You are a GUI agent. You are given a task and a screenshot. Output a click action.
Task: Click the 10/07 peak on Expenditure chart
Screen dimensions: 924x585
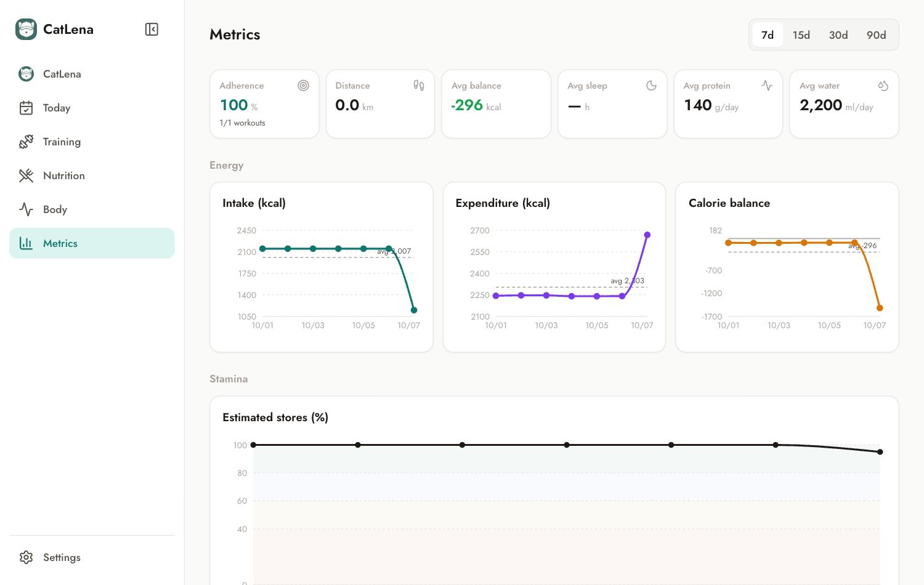coord(647,235)
